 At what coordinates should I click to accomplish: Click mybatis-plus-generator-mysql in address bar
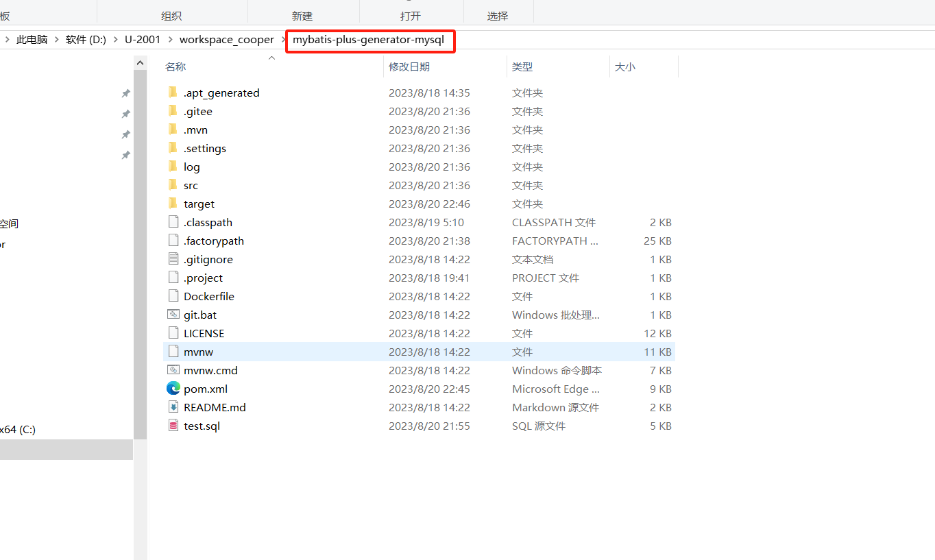pyautogui.click(x=368, y=40)
